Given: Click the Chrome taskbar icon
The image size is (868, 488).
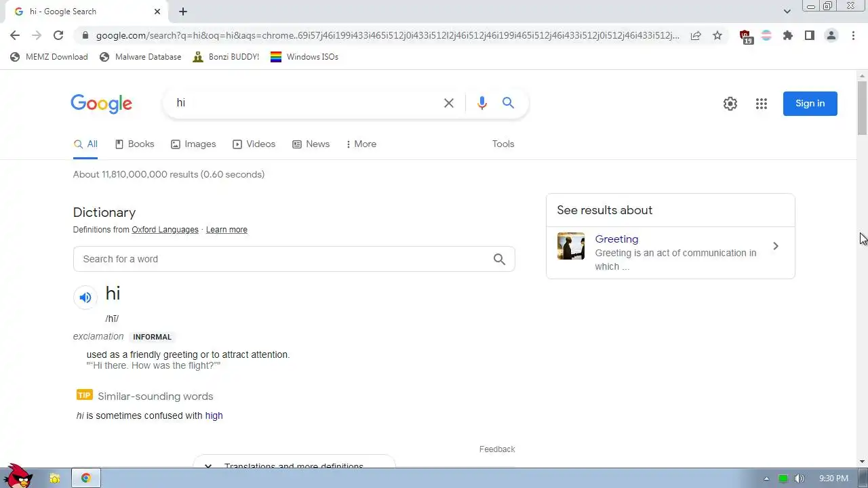Looking at the screenshot, I should tap(86, 479).
